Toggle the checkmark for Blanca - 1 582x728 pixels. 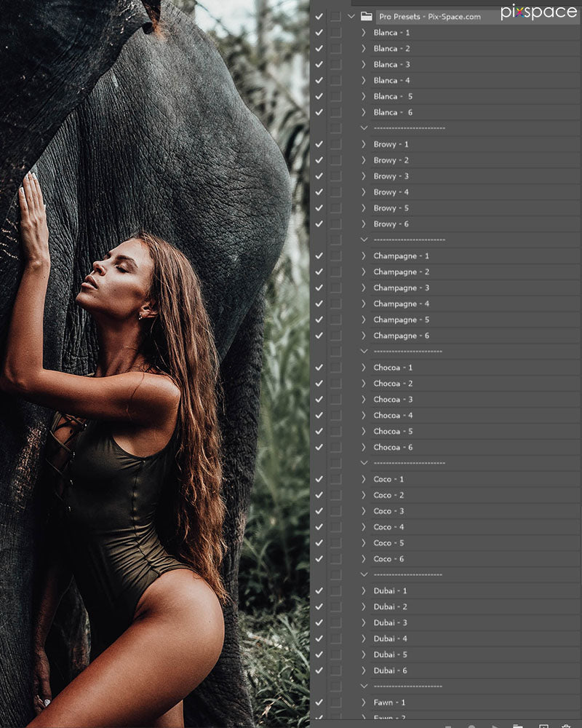319,33
